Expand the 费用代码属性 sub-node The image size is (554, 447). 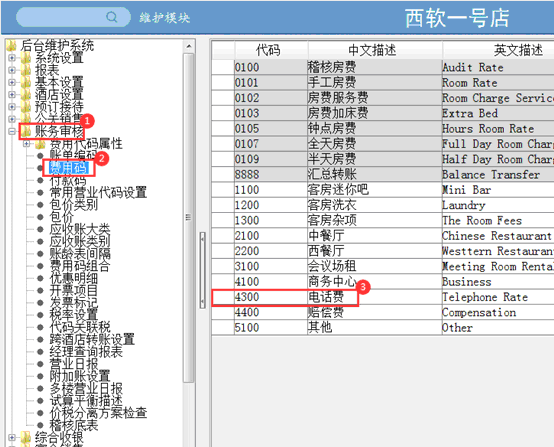tap(26, 144)
